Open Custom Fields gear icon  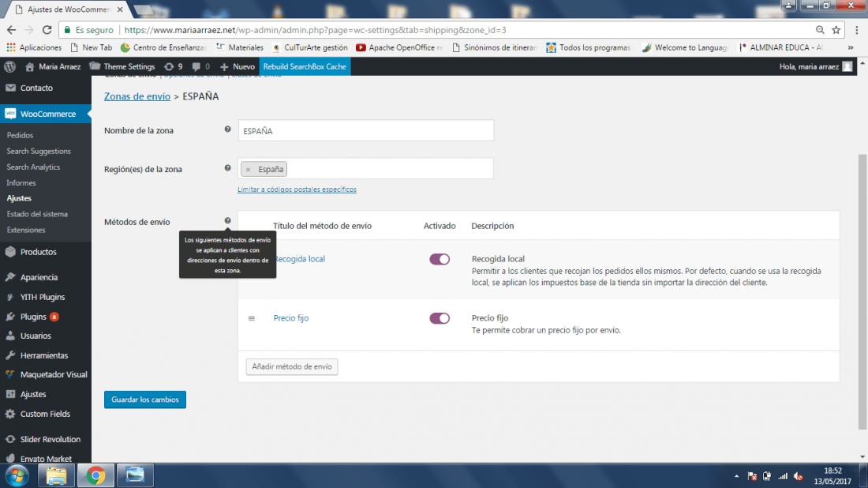[10, 414]
